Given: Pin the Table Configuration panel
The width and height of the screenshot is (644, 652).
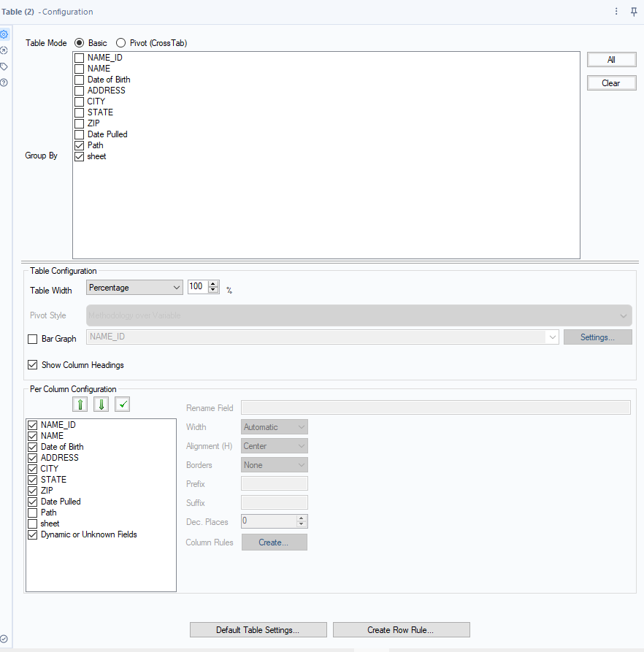Looking at the screenshot, I should point(634,12).
